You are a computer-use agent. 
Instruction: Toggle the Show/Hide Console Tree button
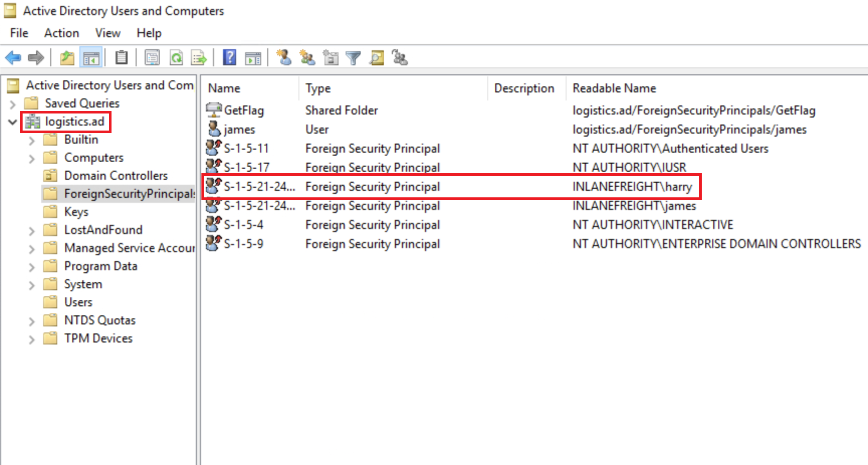(91, 58)
